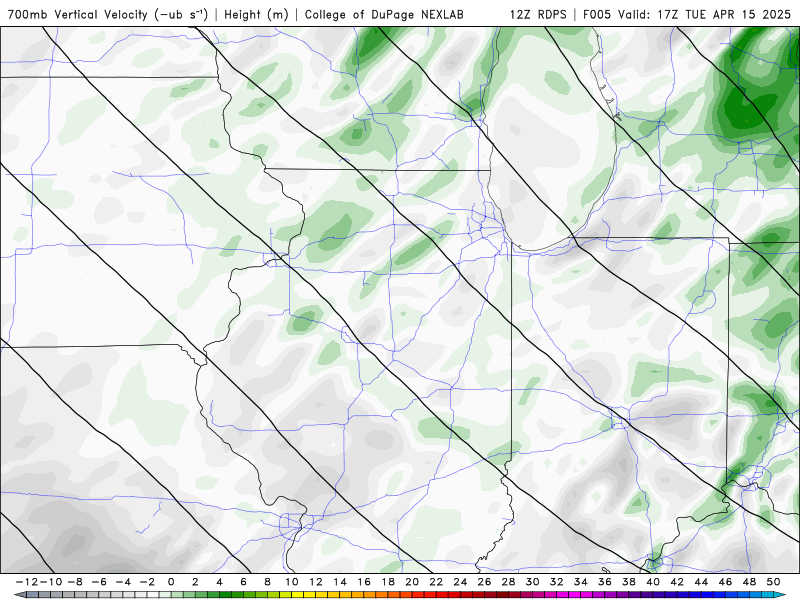Click the '-12' color scale label
Viewport: 800px width, 600px height.
point(27,582)
